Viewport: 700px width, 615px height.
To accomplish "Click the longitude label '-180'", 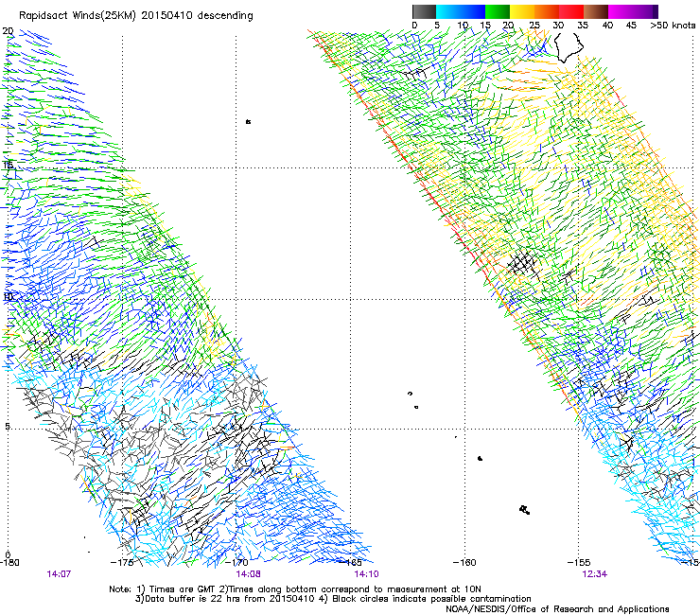I will pos(9,562).
